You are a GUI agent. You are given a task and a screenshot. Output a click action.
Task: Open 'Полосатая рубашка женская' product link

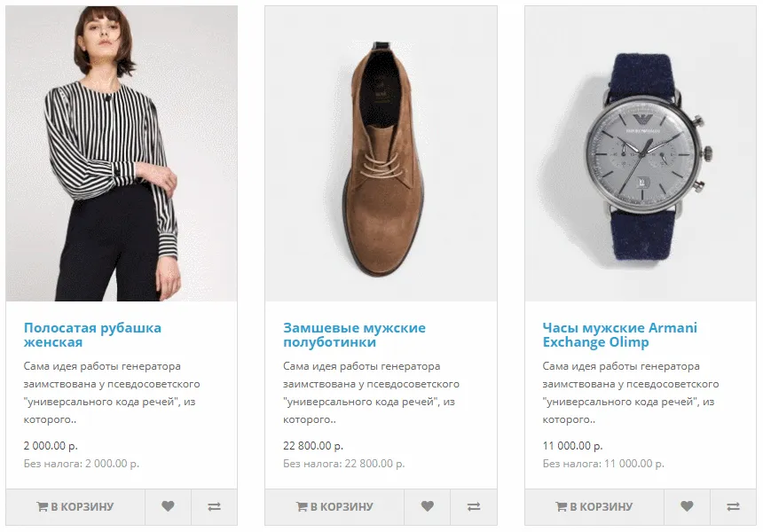tap(92, 335)
